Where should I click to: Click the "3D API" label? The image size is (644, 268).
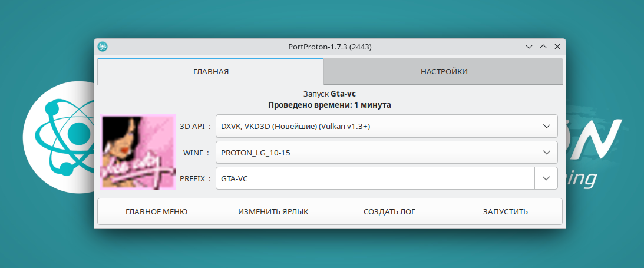192,126
